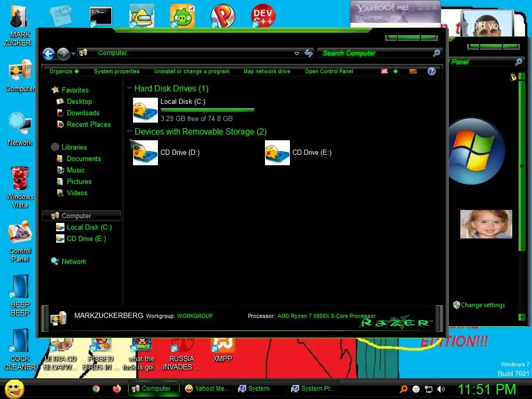Refresh the Computer address bar
Viewport: 532px width, 399px height.
309,54
